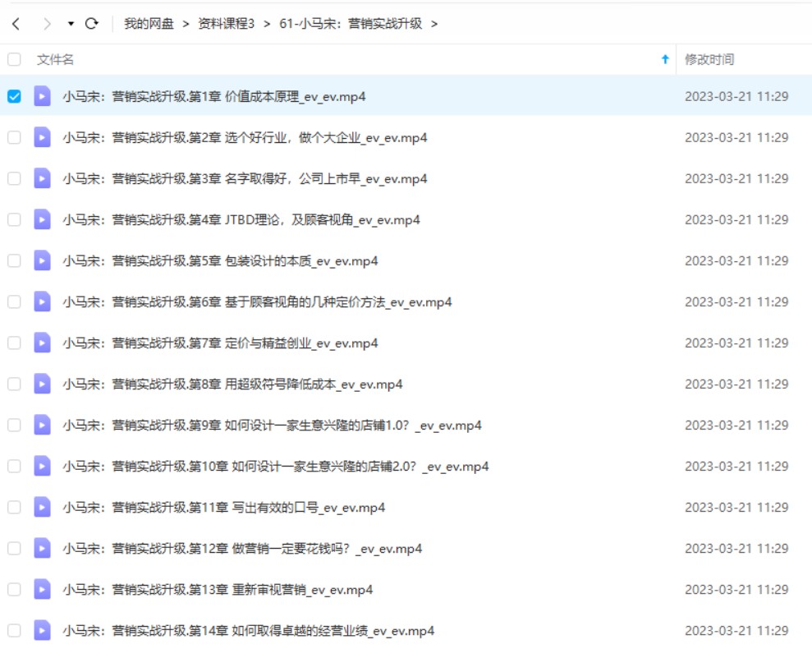The width and height of the screenshot is (812, 658).
Task: Expand the arrow after 61-小马宋 breadcrumb
Action: [434, 24]
